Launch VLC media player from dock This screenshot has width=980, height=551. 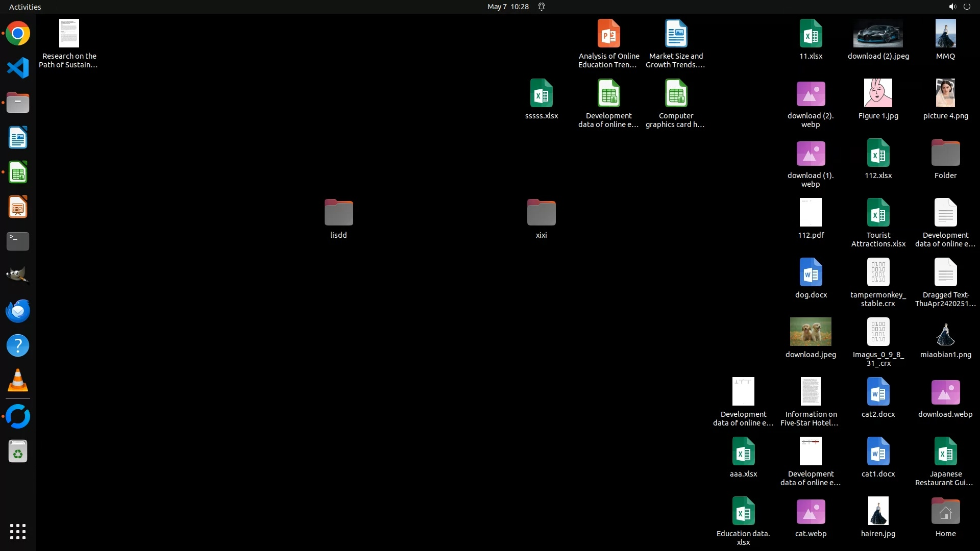[x=18, y=381]
